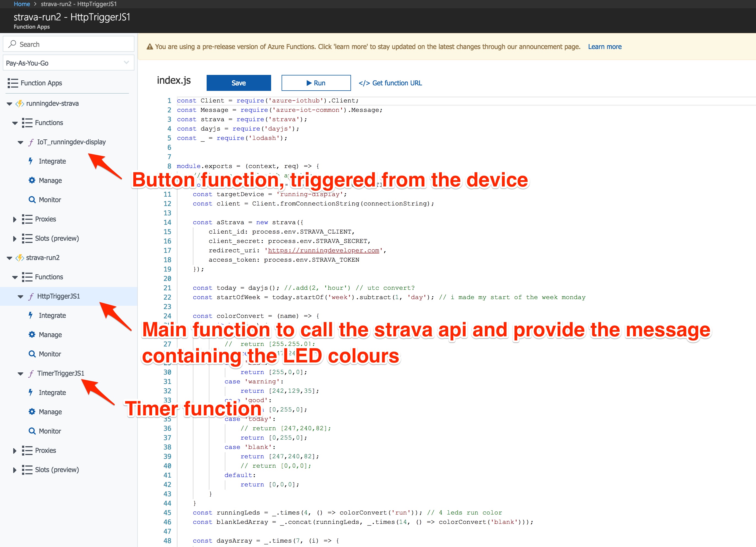Expand Proxies under runningdev-strava
This screenshot has height=547, width=756.
[x=15, y=219]
